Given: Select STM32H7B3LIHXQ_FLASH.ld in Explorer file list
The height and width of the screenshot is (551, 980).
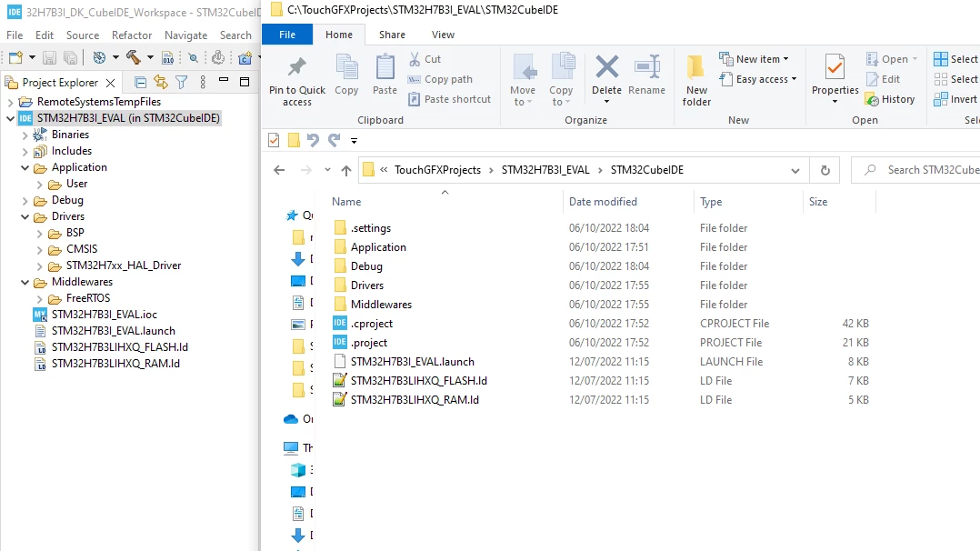Looking at the screenshot, I should 419,381.
